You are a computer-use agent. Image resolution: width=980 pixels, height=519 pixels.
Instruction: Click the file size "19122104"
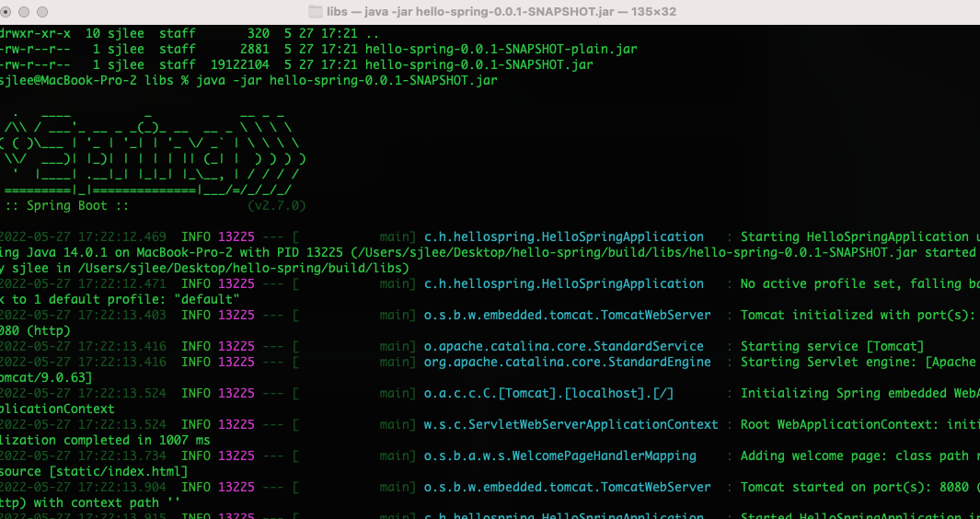240,64
